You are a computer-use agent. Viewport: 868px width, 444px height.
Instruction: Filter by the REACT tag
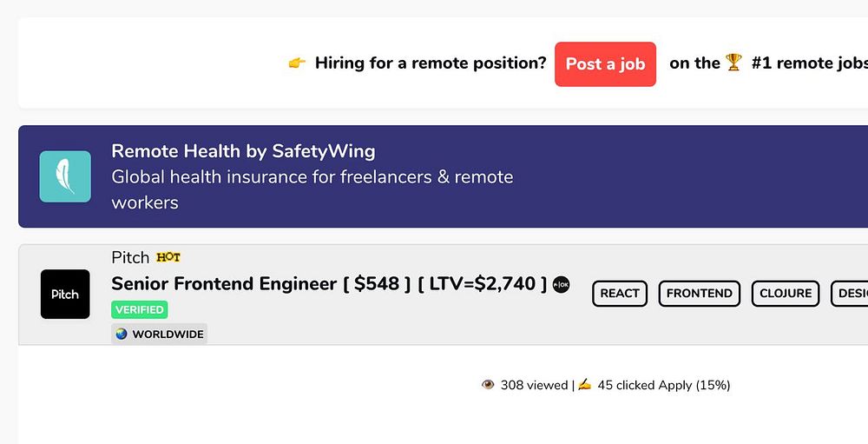pos(620,294)
